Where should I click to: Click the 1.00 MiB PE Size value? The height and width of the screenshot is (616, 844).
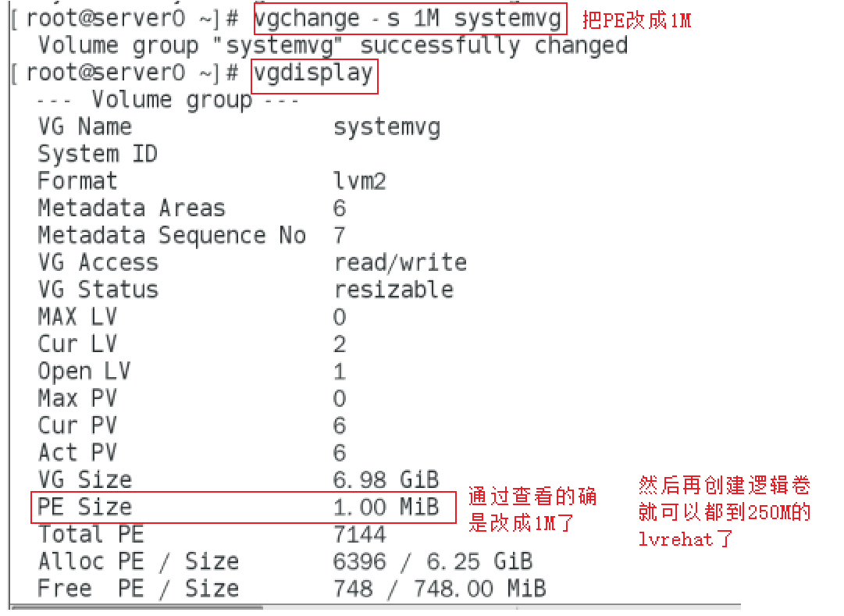click(386, 507)
